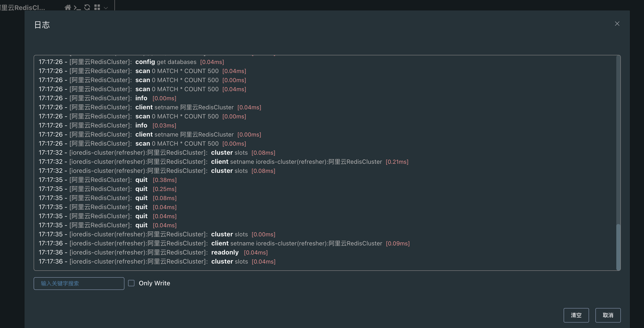Click the log panel scrollbar

coord(618,247)
